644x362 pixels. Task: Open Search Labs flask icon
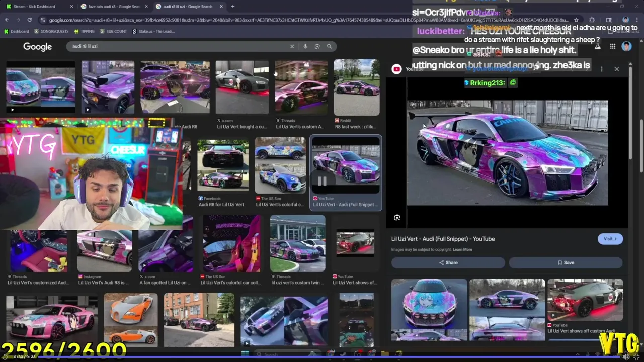598,46
